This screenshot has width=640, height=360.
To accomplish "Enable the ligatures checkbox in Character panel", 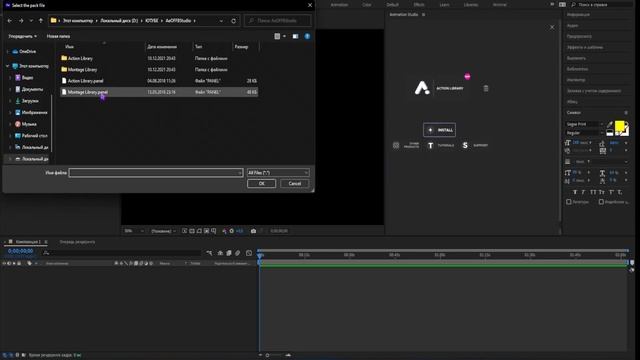I will click(x=569, y=202).
